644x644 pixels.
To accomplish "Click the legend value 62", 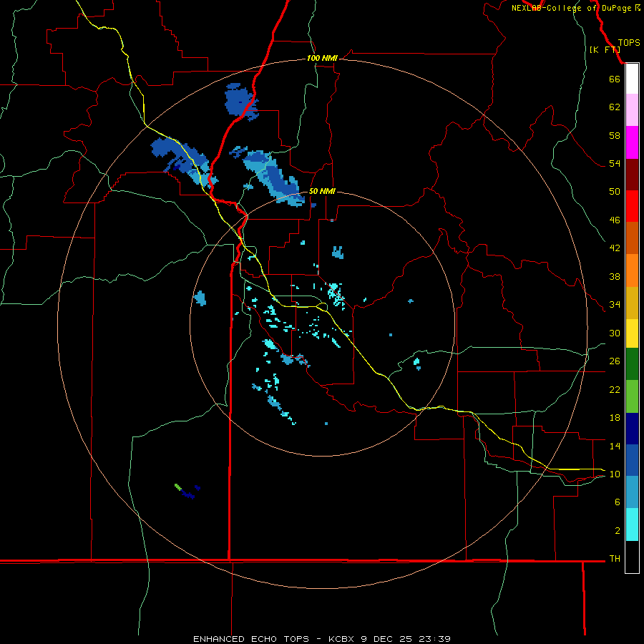I will click(x=615, y=107).
